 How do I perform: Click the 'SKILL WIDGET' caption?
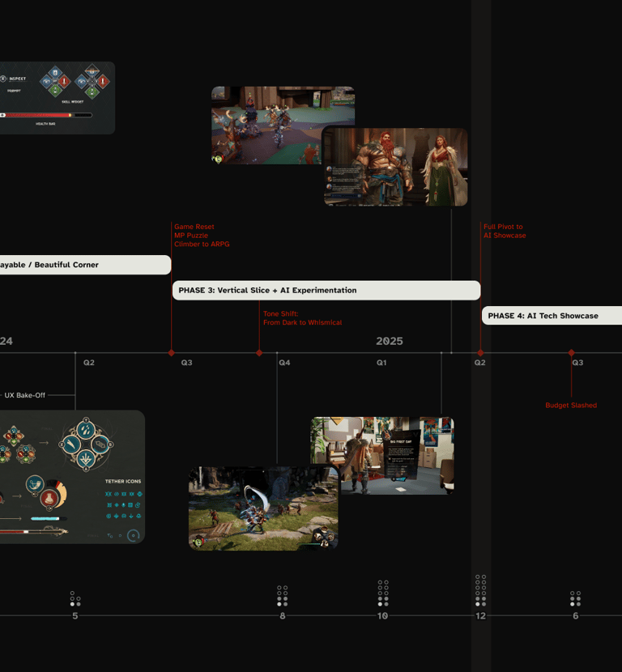[72, 102]
